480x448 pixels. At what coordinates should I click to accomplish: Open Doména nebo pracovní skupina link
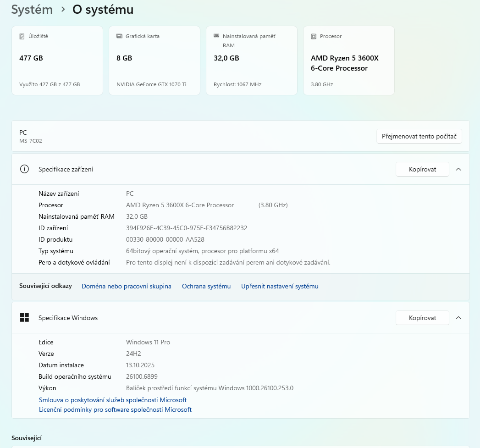(127, 286)
